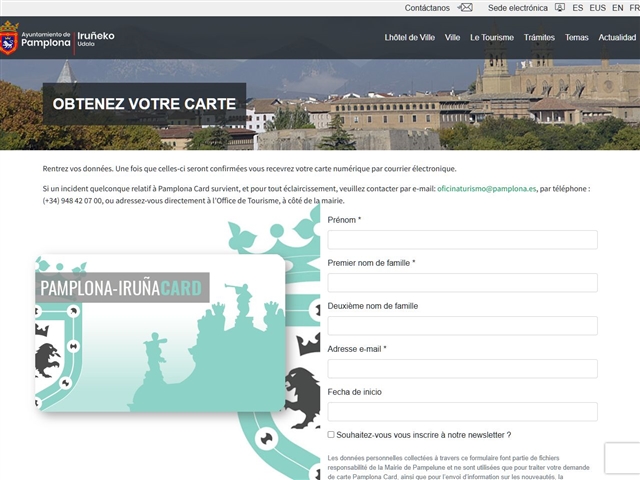
Task: Click the reCAPTCHA badge
Action: click(x=622, y=458)
